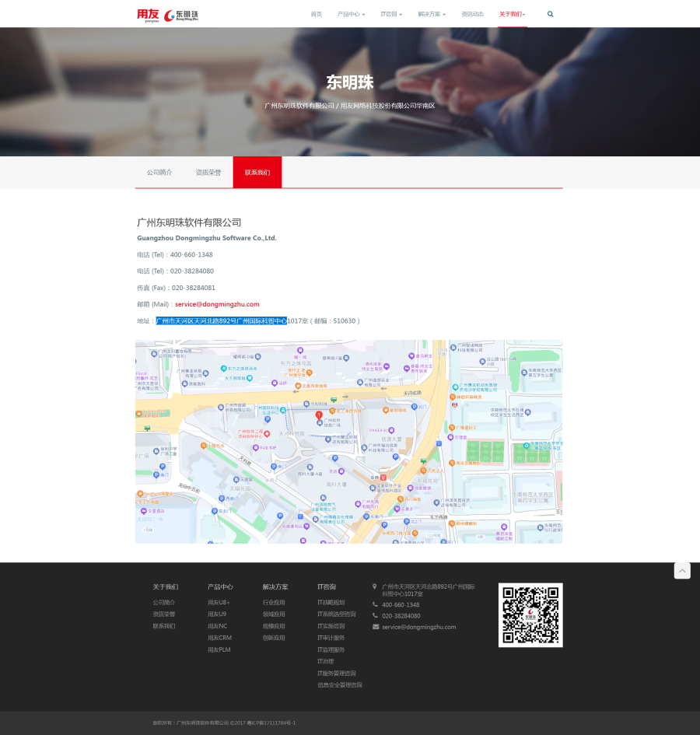This screenshot has height=735, width=700.
Task: Open the 关于我们 navbar dropdown
Action: tap(513, 14)
